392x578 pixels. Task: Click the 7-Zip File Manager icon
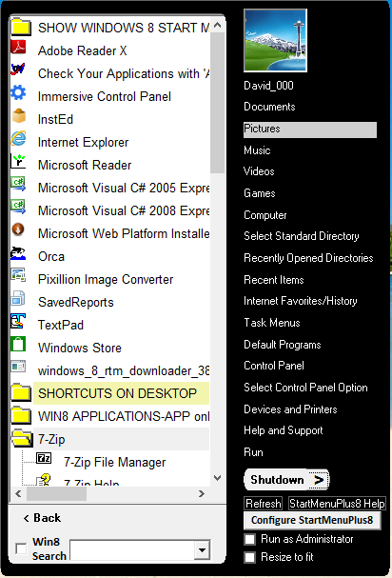point(44,459)
